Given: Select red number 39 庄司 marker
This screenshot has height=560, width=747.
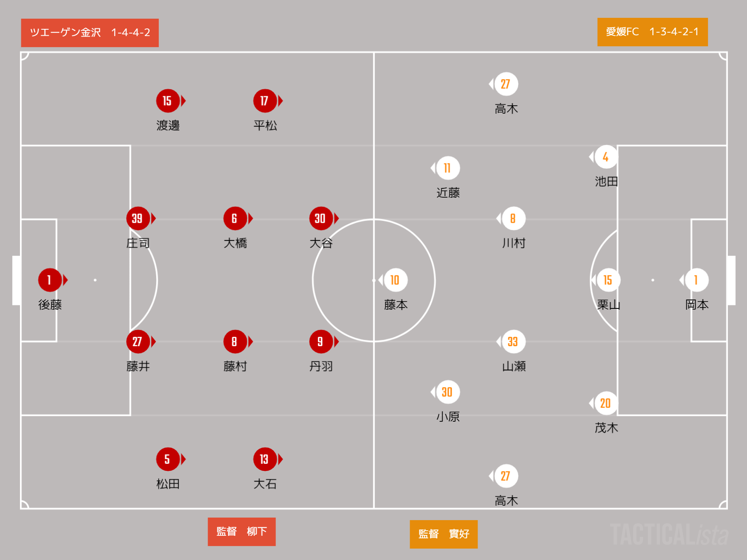Looking at the screenshot, I should [138, 218].
